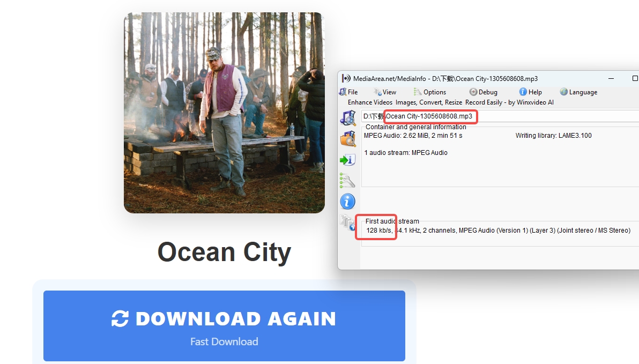Show About using the blue info icon
Viewport: 639px width, 364px height.
[x=348, y=201]
